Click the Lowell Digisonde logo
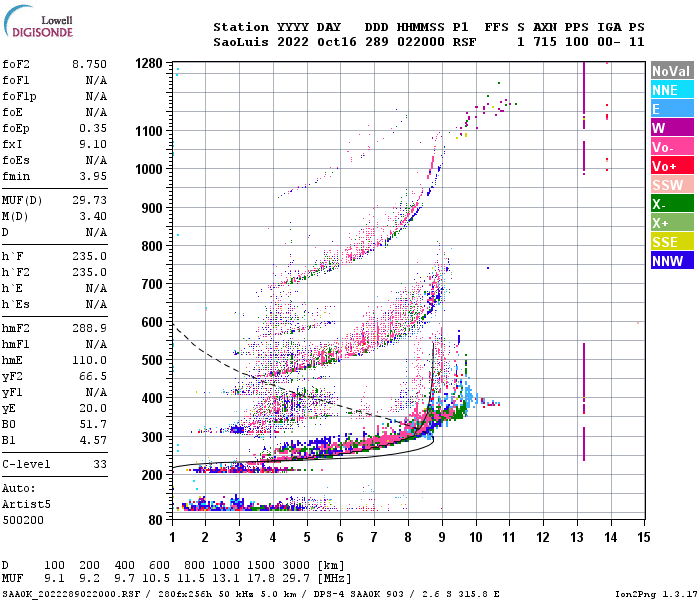The height and width of the screenshot is (600, 700). 38,21
